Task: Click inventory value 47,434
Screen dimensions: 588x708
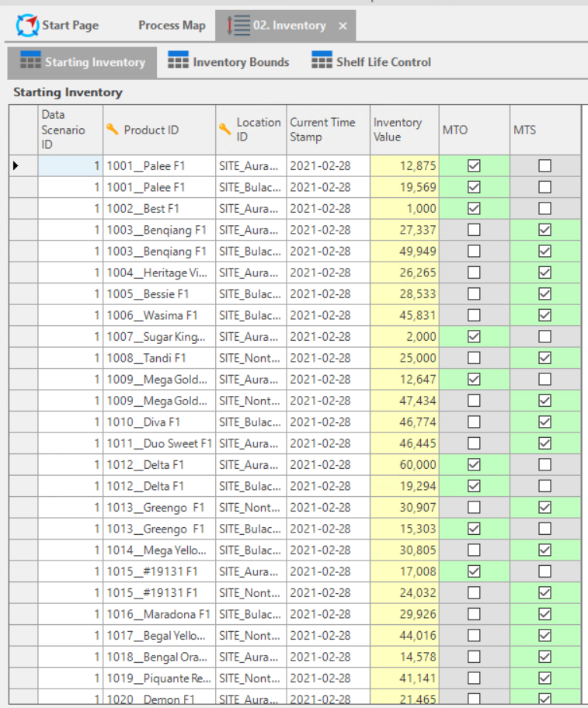Action: pos(405,401)
